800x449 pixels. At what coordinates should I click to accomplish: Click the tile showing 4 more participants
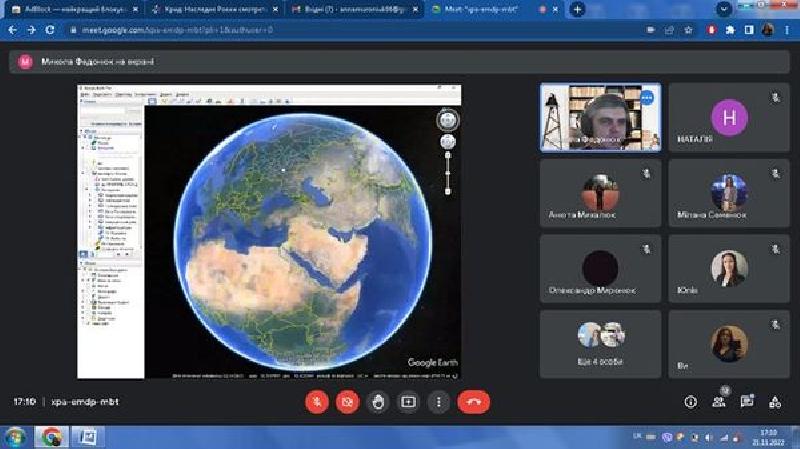point(600,343)
